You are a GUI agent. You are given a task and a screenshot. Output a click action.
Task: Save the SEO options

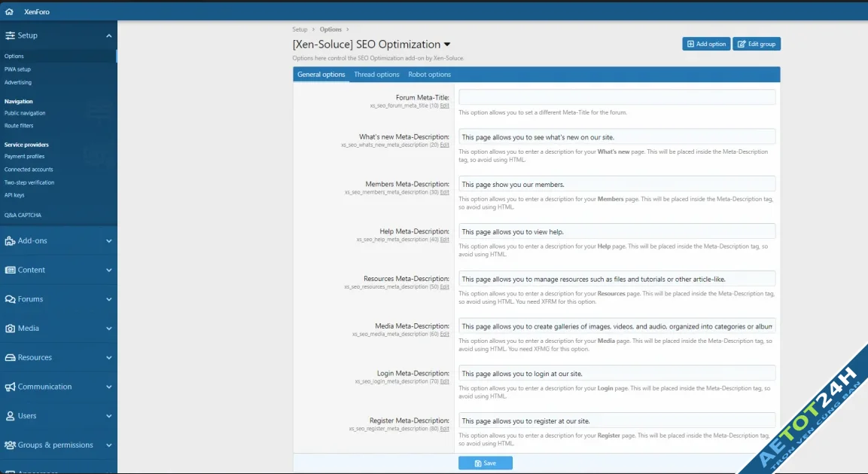click(485, 463)
